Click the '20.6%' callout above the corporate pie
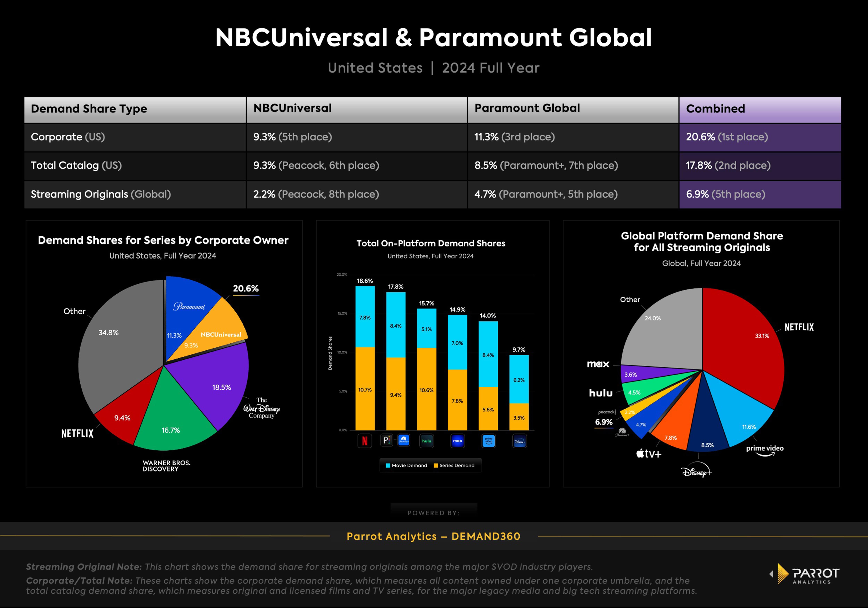 coord(246,288)
